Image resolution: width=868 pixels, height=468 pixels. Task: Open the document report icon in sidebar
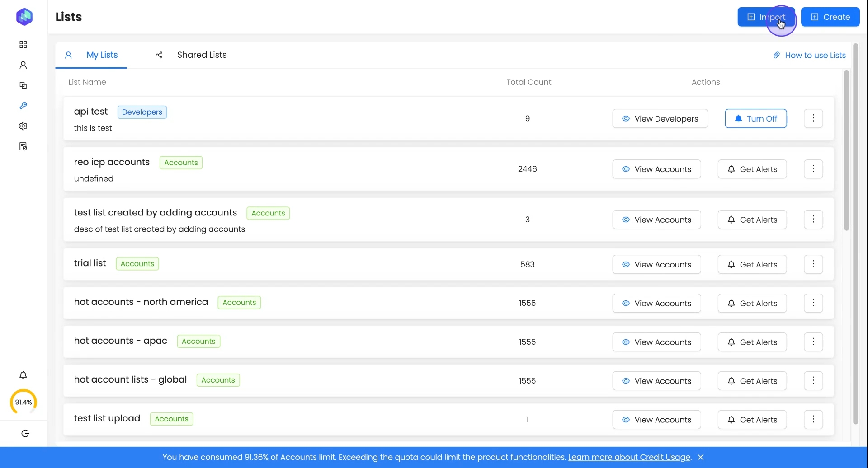pos(23,146)
